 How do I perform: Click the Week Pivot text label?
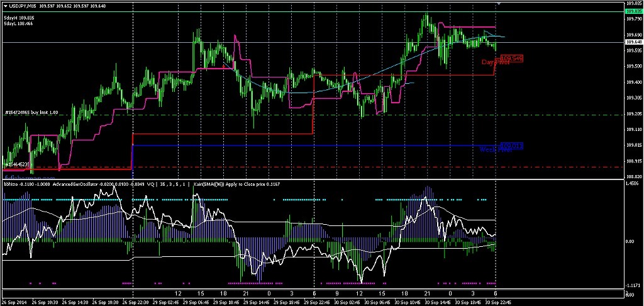pos(494,150)
